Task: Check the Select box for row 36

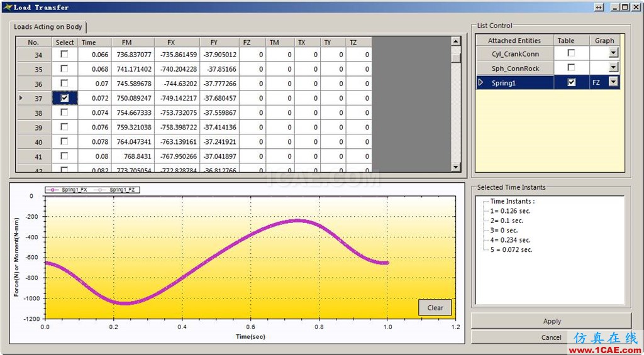Action: click(x=65, y=83)
